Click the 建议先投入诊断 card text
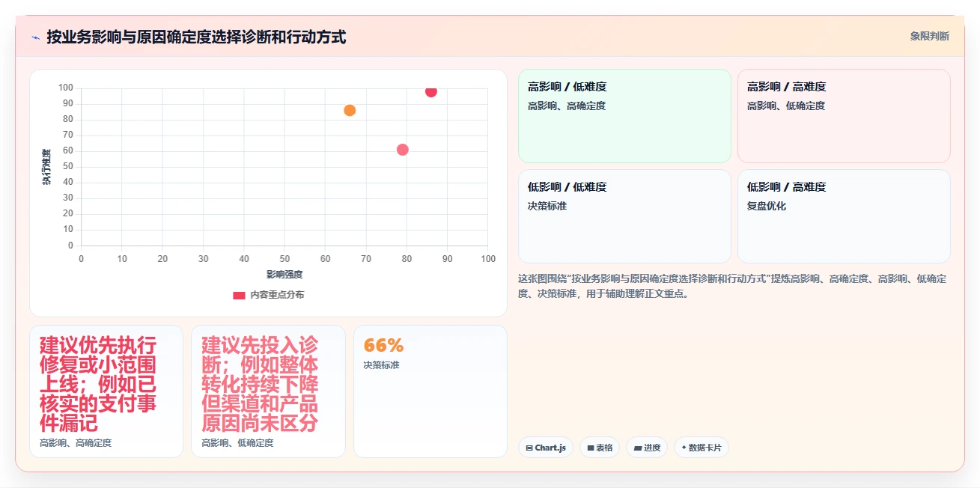Viewport: 980px width, 488px height. tap(260, 384)
